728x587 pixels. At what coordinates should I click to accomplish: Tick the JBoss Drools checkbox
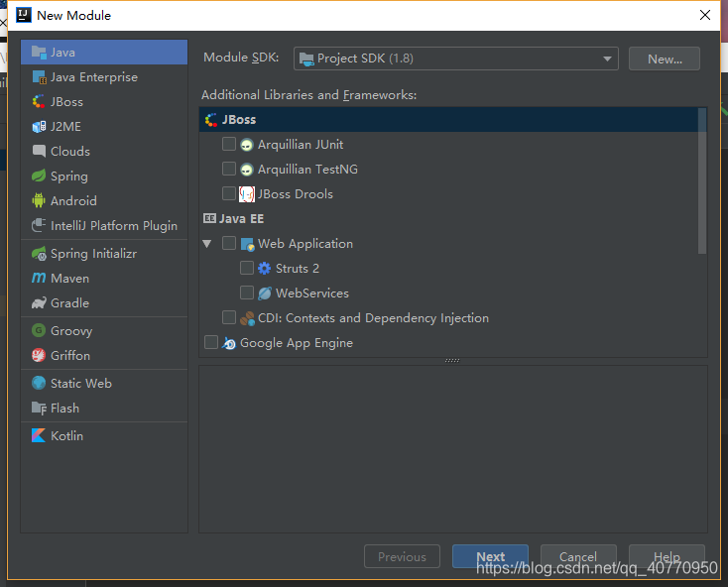[x=229, y=193]
